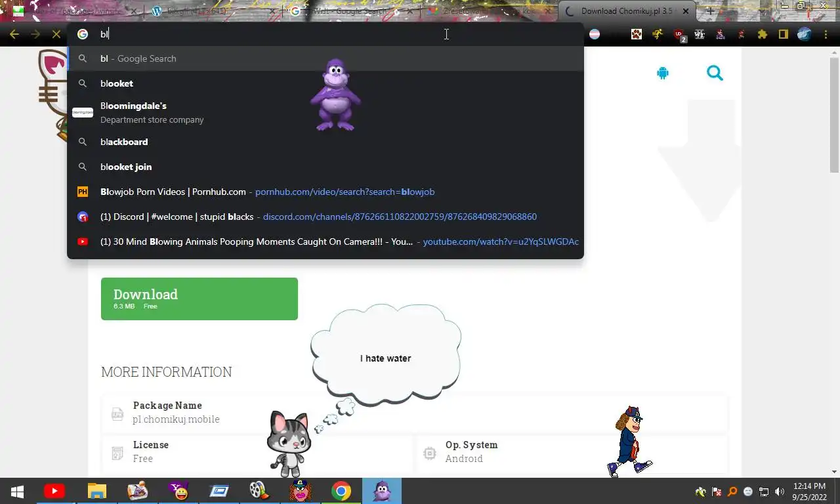Stop loading the page with the X button
This screenshot has width=840, height=504.
coord(56,34)
